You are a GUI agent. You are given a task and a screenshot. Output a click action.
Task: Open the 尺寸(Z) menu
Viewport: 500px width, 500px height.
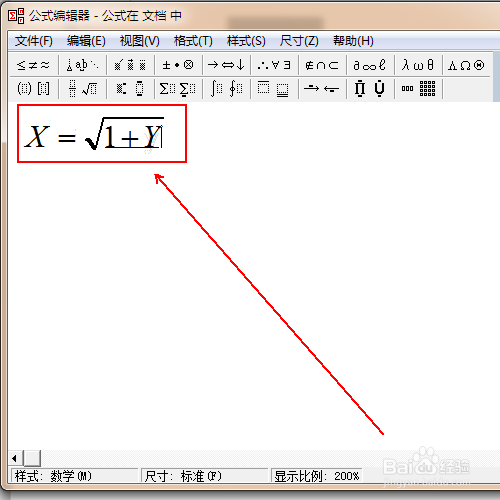pyautogui.click(x=299, y=41)
